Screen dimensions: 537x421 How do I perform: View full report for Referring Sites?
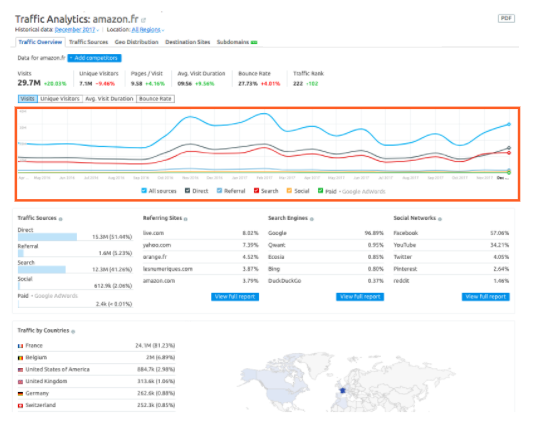(x=235, y=297)
